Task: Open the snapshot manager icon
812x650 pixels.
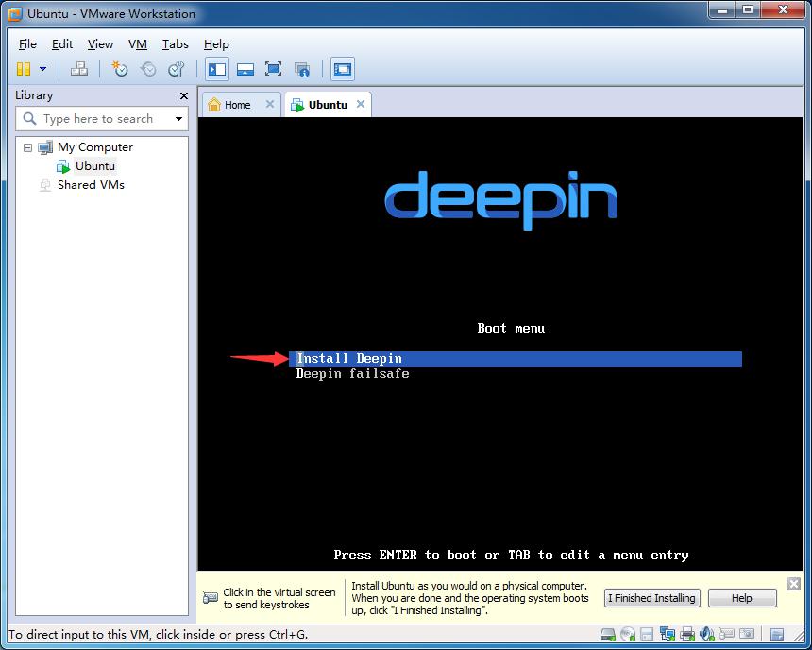Action: pyautogui.click(x=176, y=69)
